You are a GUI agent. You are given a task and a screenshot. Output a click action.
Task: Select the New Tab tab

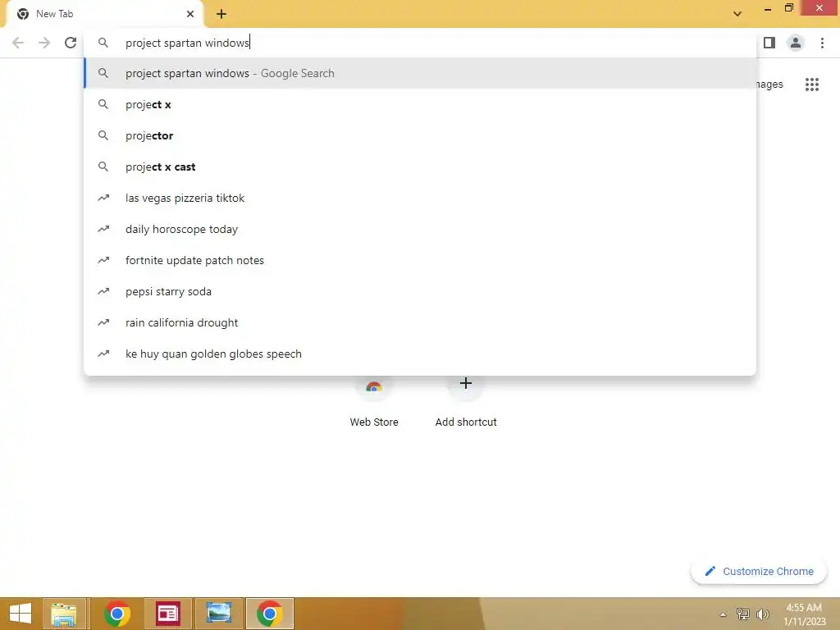[x=104, y=15]
